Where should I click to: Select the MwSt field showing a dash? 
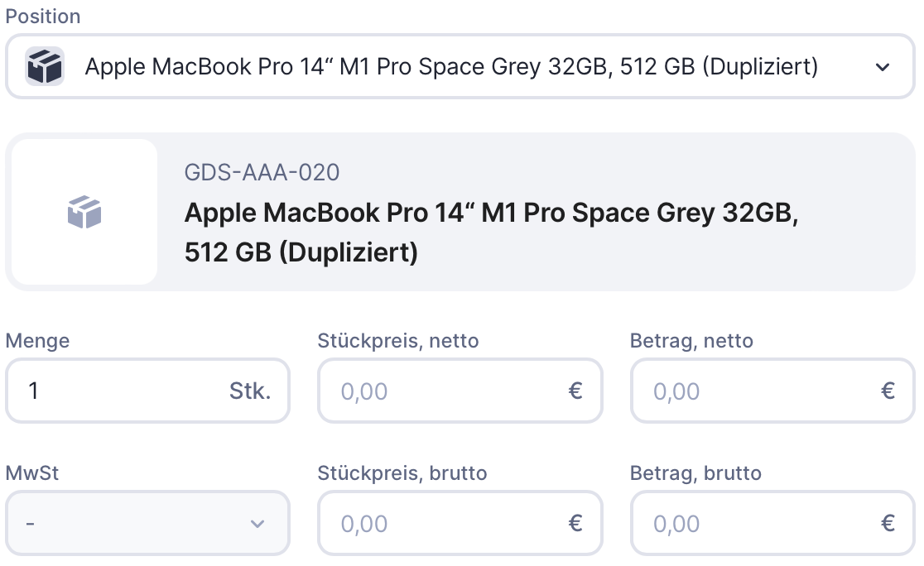124,524
